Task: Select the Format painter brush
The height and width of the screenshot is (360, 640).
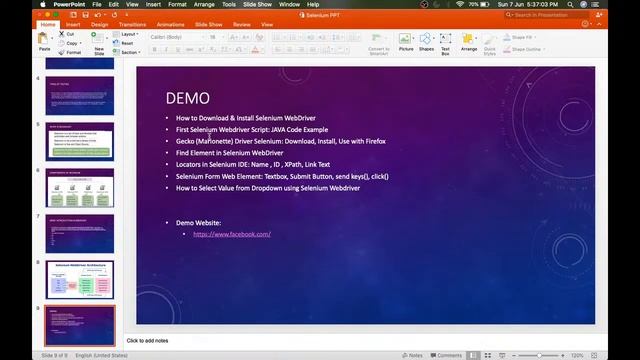Action: click(x=62, y=52)
